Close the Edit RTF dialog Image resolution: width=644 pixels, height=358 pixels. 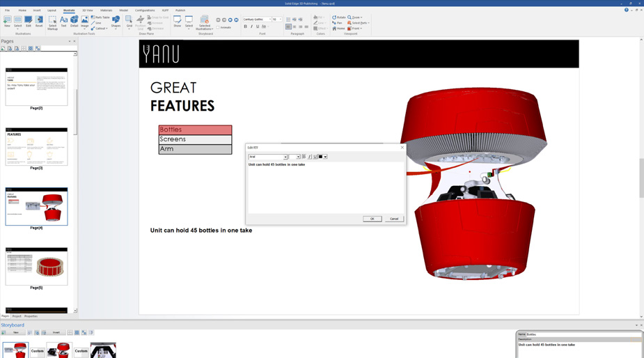point(402,147)
